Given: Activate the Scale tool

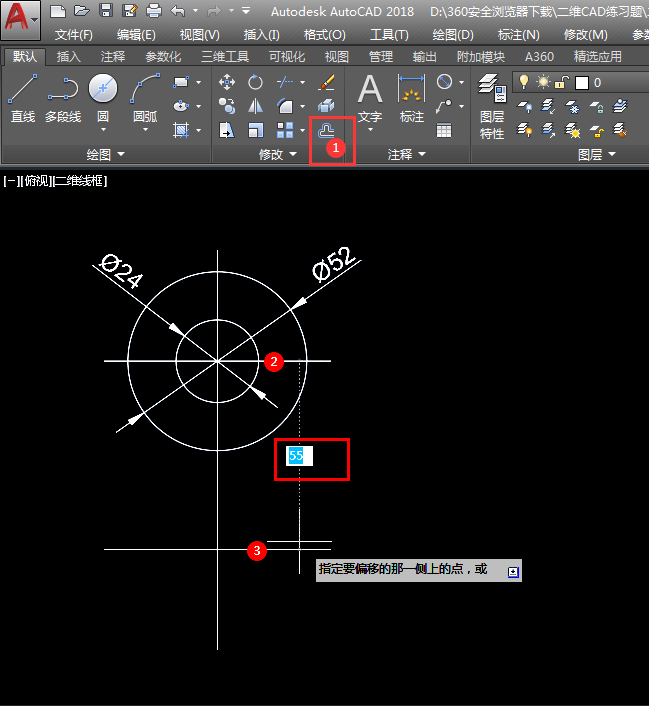Looking at the screenshot, I should coord(255,131).
